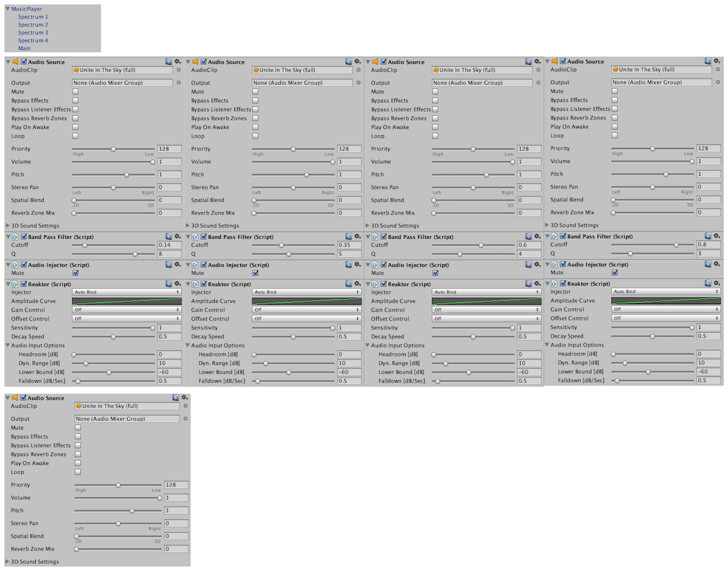The width and height of the screenshot is (728, 571).
Task: Select Main in the hierarchy
Action: pyautogui.click(x=24, y=48)
